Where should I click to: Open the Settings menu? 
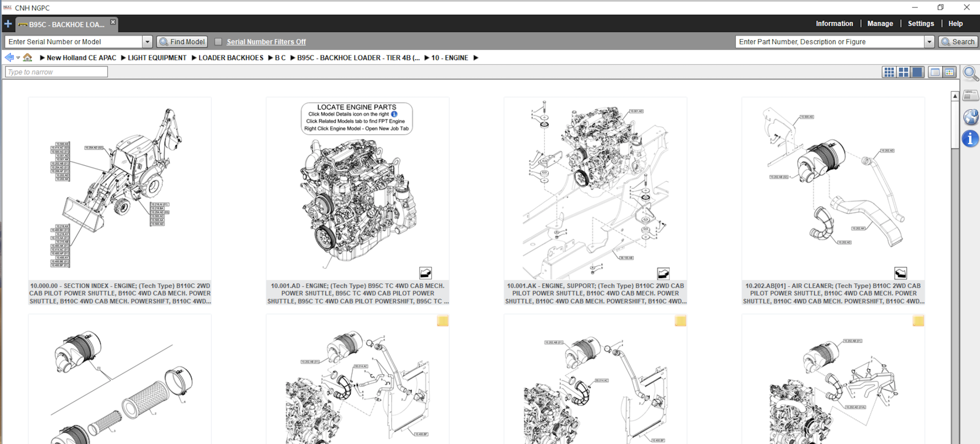coord(921,24)
